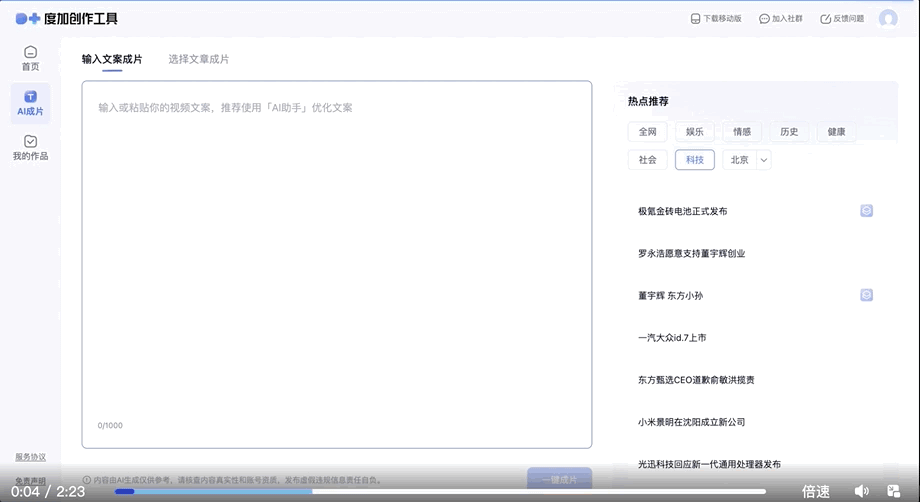Select topic 东方甄选CEO道歉俞敏洪揽责
Image resolution: width=920 pixels, height=502 pixels.
click(x=696, y=380)
